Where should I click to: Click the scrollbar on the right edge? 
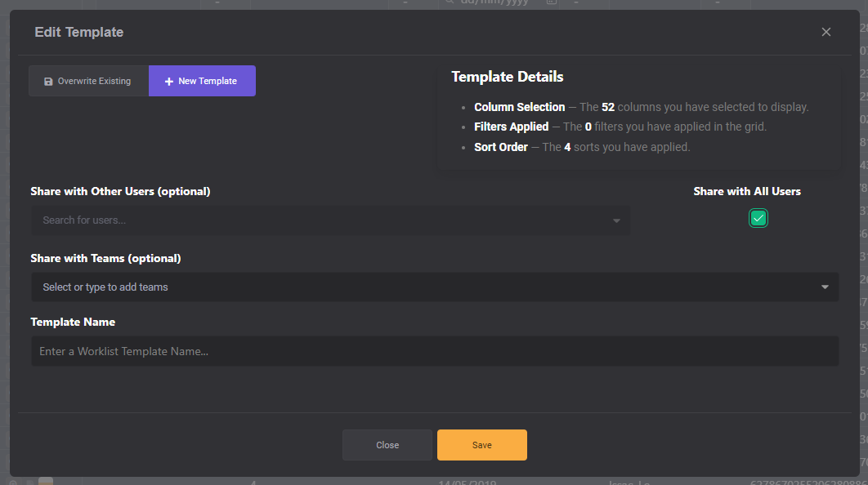(864, 245)
